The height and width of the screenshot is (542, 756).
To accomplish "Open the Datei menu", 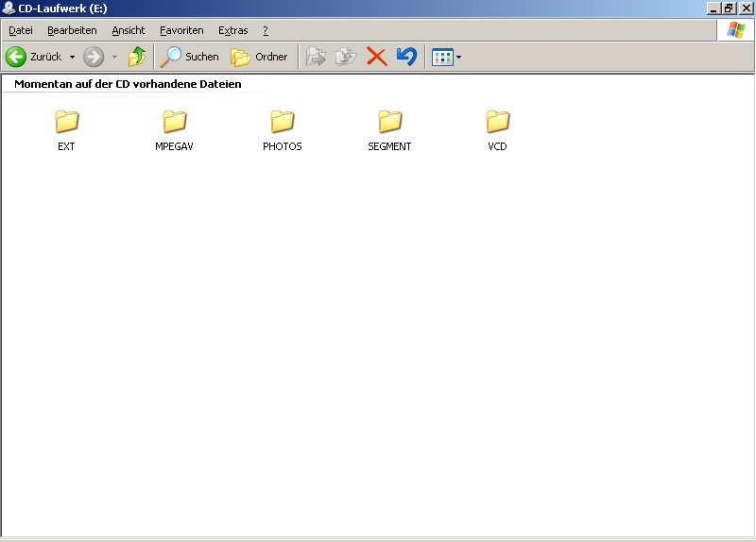I will [21, 30].
